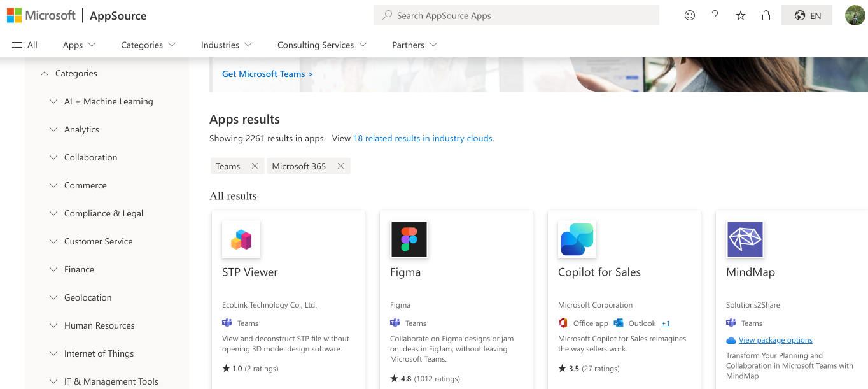This screenshot has width=868, height=389.
Task: Expand the Geolocation category
Action: pos(53,298)
